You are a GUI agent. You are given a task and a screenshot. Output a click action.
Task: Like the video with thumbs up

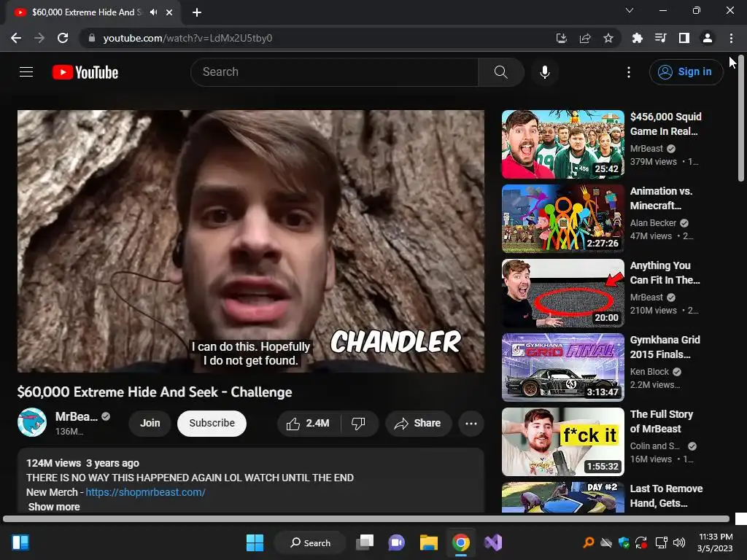pyautogui.click(x=309, y=424)
